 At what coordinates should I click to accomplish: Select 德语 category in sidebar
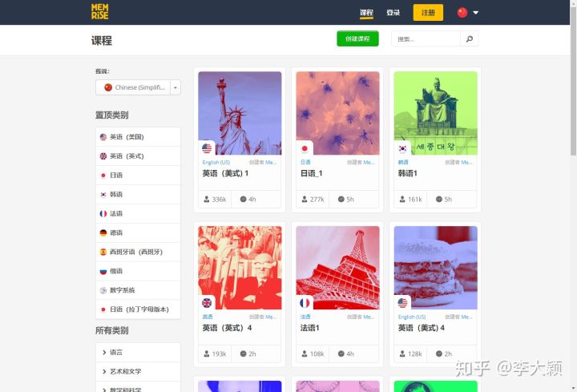138,232
